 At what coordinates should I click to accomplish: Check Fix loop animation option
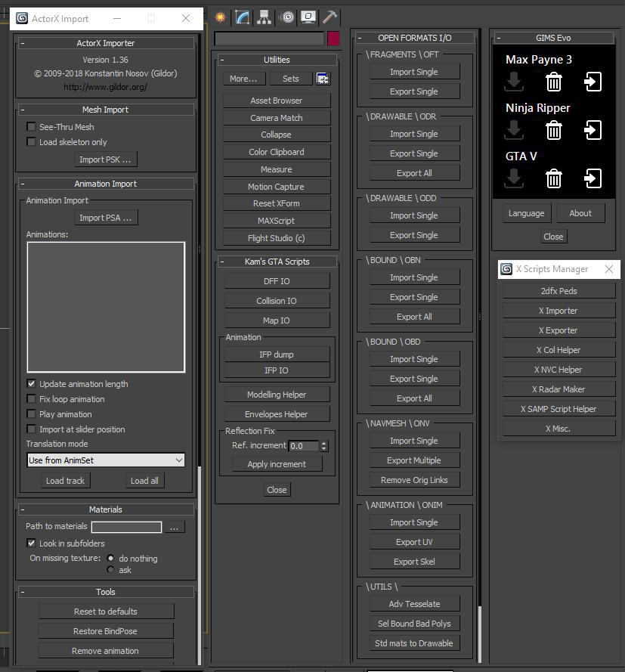point(31,399)
